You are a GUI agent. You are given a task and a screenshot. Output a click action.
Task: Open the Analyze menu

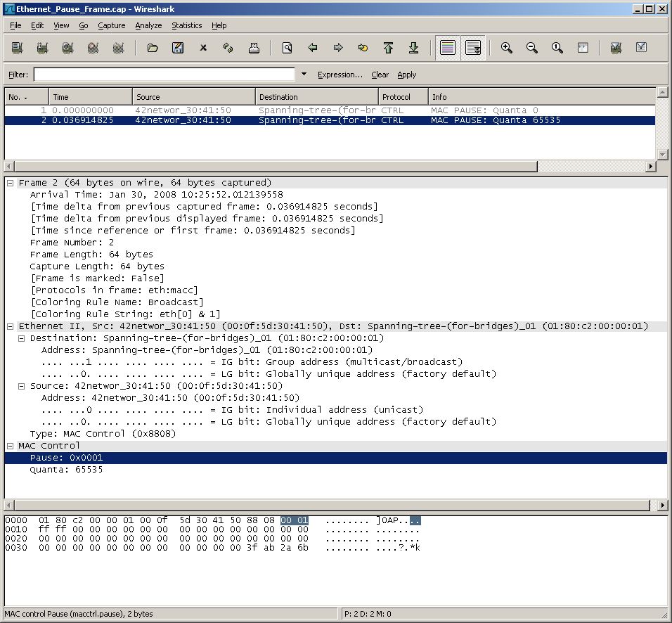[148, 25]
